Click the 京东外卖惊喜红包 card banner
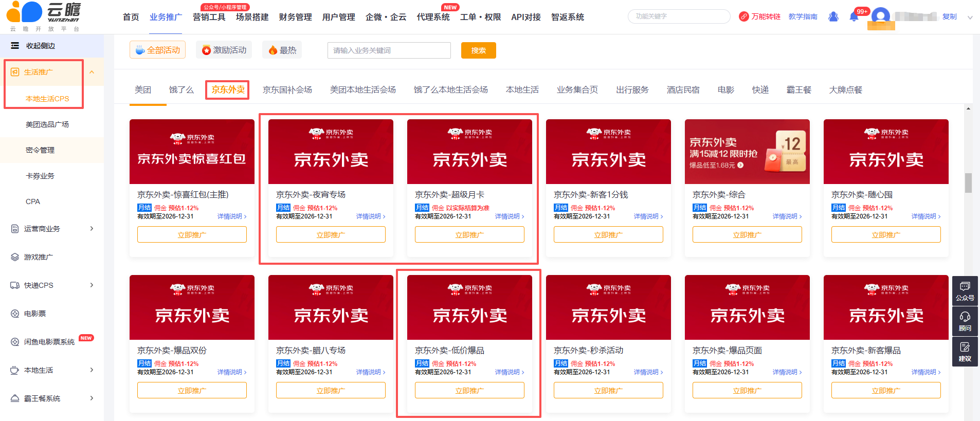This screenshot has width=980, height=421. (x=192, y=152)
